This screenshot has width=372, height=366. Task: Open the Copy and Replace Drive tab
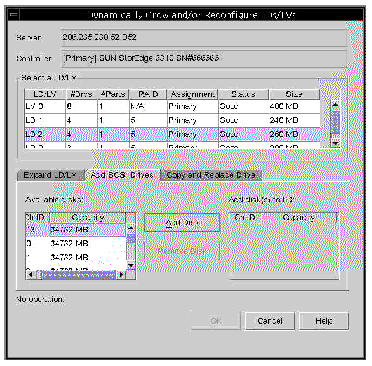point(211,175)
